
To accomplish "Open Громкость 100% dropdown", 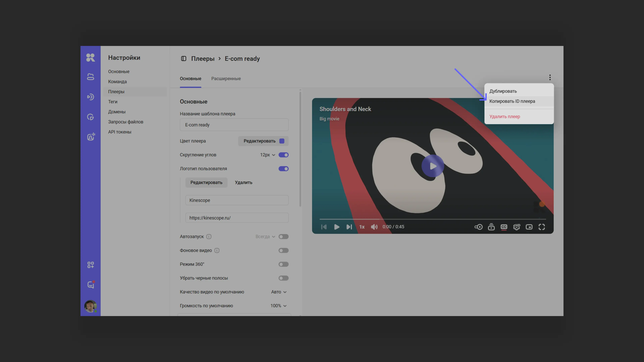I will coord(278,306).
